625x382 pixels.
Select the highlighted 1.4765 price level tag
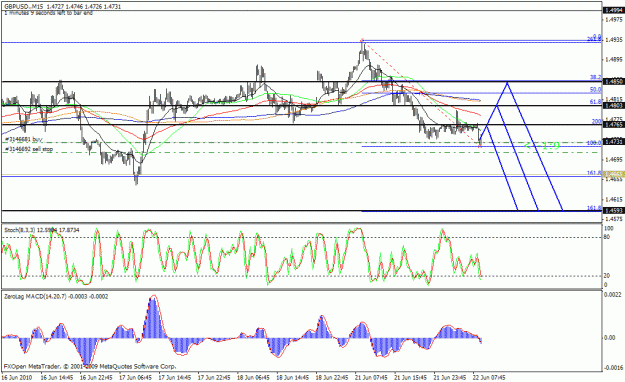pos(613,125)
